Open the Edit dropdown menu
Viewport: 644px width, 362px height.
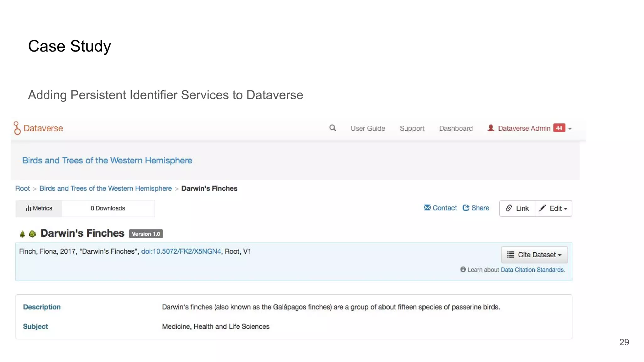click(x=553, y=208)
